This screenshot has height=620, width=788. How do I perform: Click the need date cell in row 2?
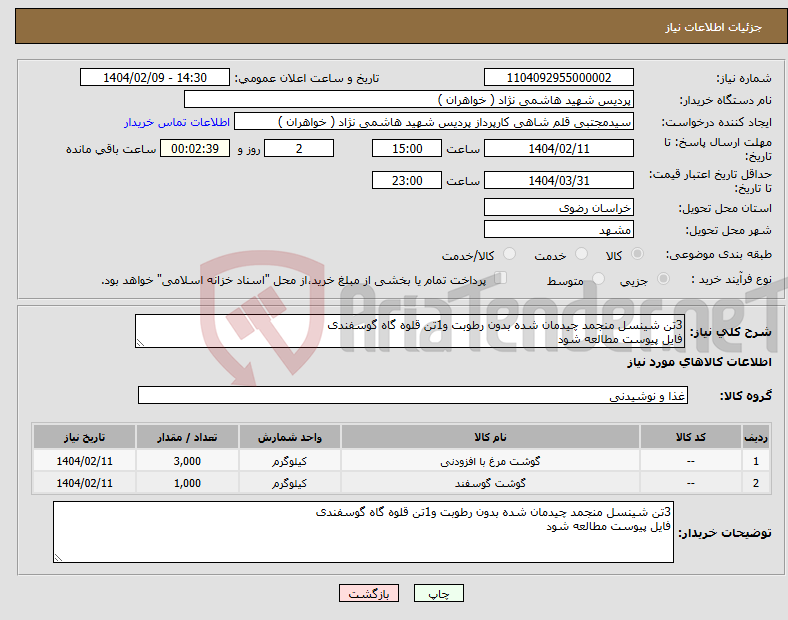pyautogui.click(x=84, y=483)
